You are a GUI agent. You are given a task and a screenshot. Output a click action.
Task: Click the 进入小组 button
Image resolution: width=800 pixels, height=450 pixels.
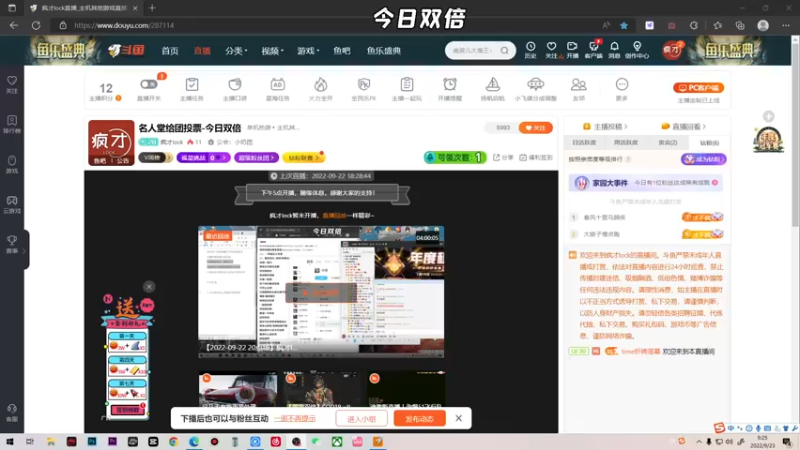pyautogui.click(x=361, y=419)
